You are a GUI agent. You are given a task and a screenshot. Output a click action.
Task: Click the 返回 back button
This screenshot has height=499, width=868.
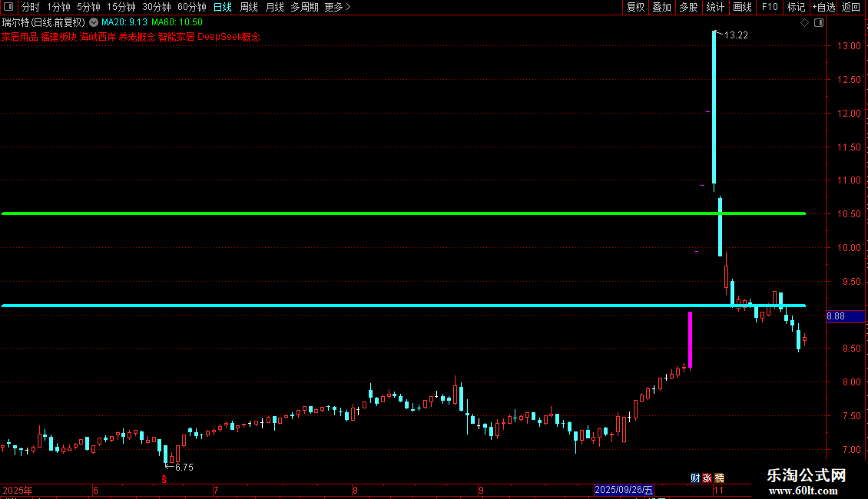851,7
